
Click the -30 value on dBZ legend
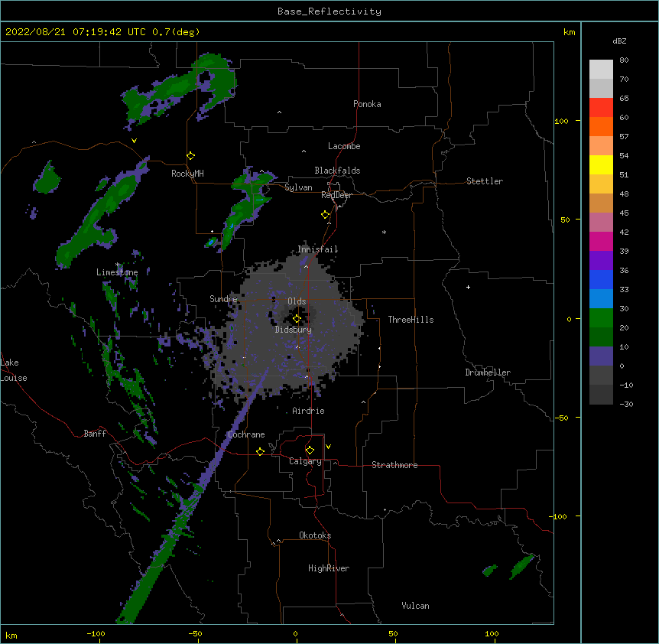626,404
